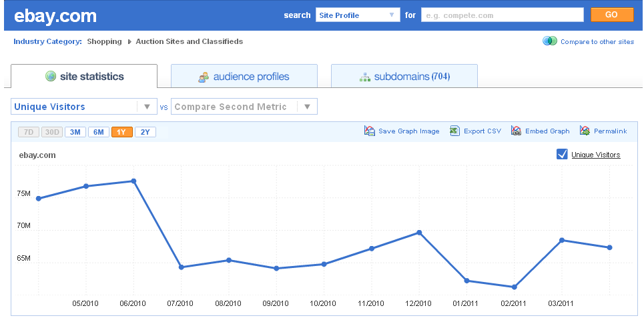The image size is (644, 318).
Task: Click the 09/2010 data point on graph
Action: 276,269
